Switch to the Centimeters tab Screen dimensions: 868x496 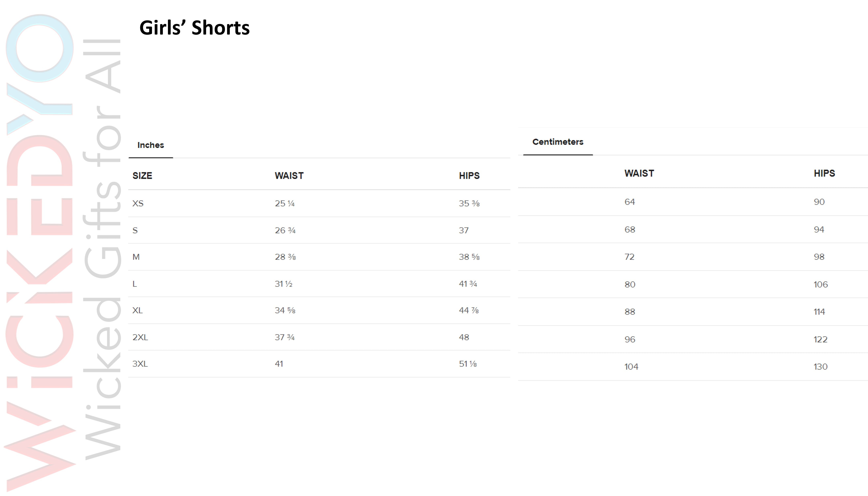pos(558,142)
